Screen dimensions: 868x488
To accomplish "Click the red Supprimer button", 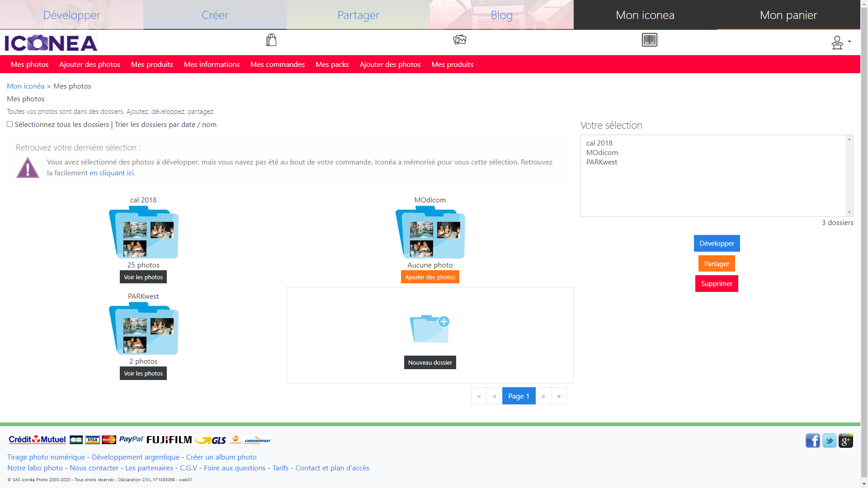I will [x=717, y=284].
